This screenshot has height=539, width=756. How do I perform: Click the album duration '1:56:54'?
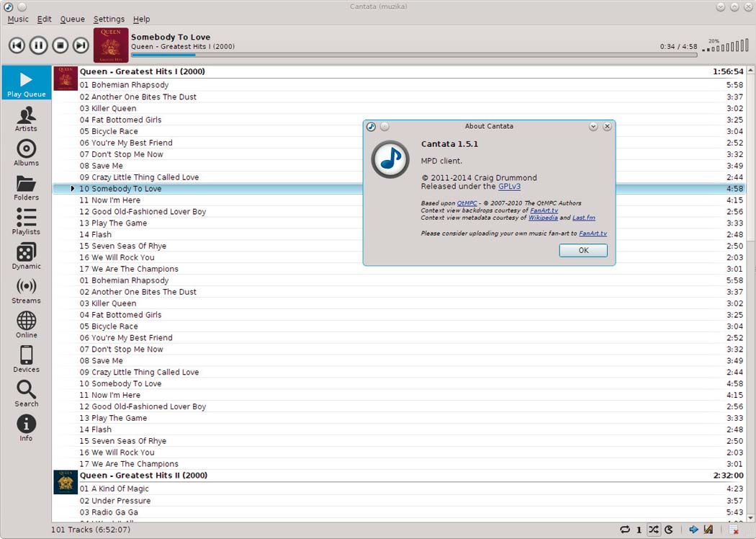pos(728,71)
